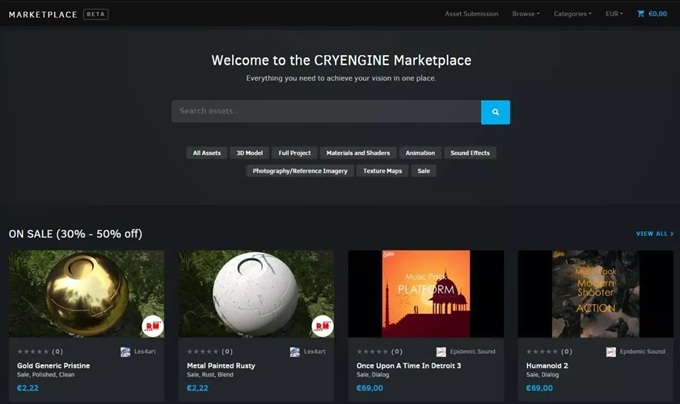The image size is (680, 404).
Task: Click VIEW ALL for sale items
Action: pyautogui.click(x=655, y=234)
